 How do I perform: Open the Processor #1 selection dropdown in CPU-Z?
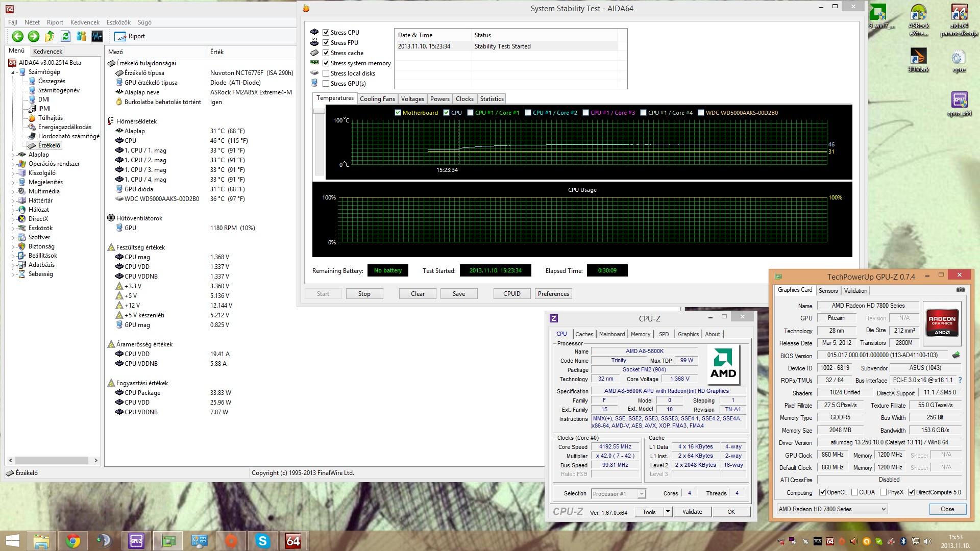[x=642, y=494]
